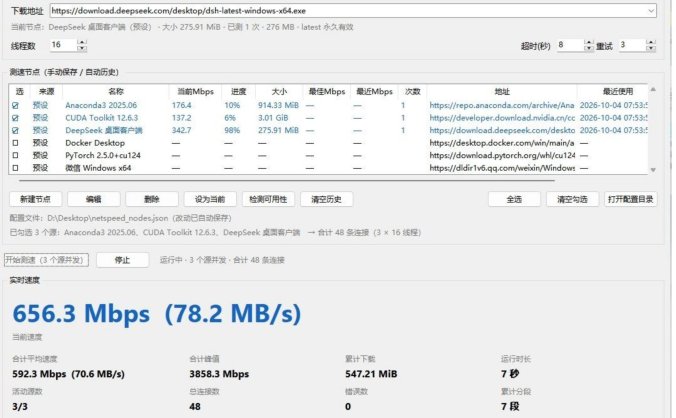Screen dimensions: 676x418
Task: Select the DeepSeek 桌面客户端 name cell
Action: point(104,130)
